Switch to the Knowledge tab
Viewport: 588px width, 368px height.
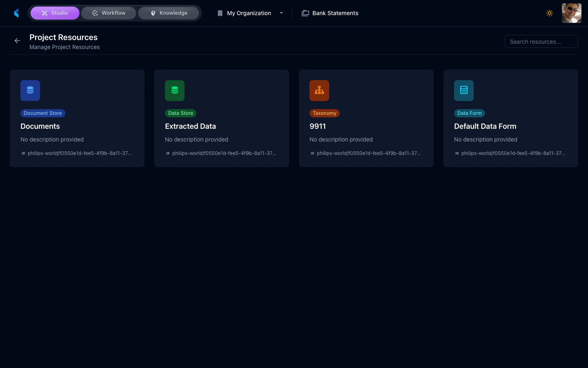click(169, 13)
